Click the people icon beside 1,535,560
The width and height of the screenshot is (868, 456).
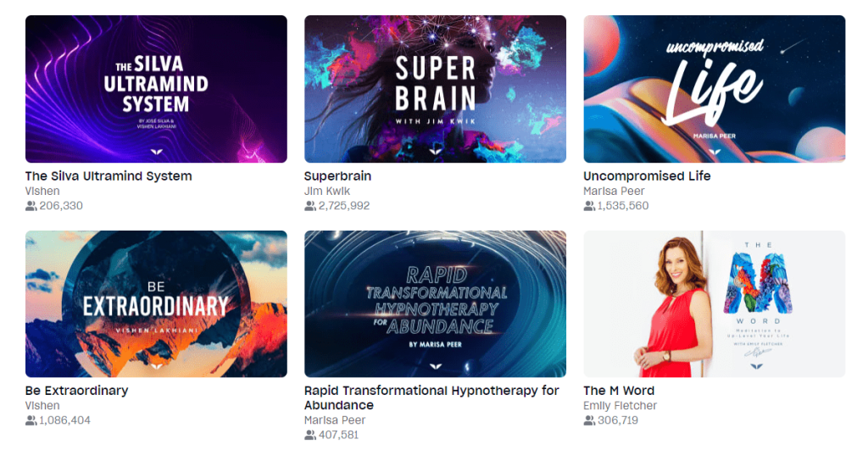[589, 206]
